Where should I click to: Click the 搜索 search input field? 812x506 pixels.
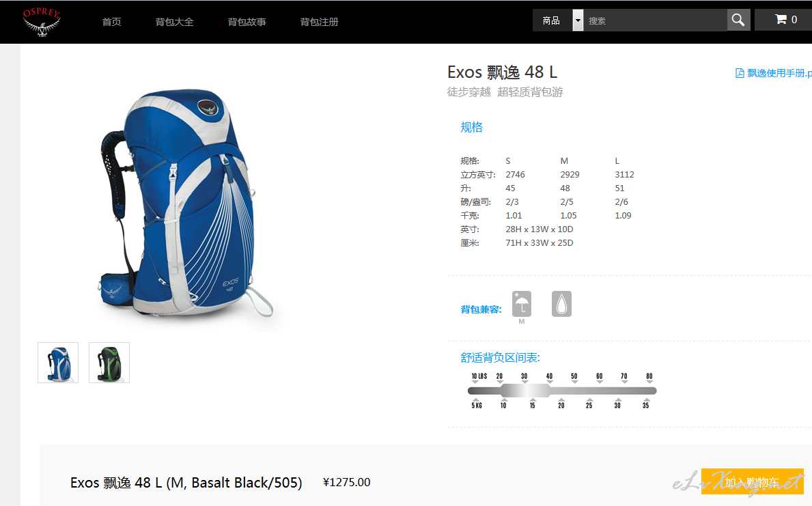(655, 20)
